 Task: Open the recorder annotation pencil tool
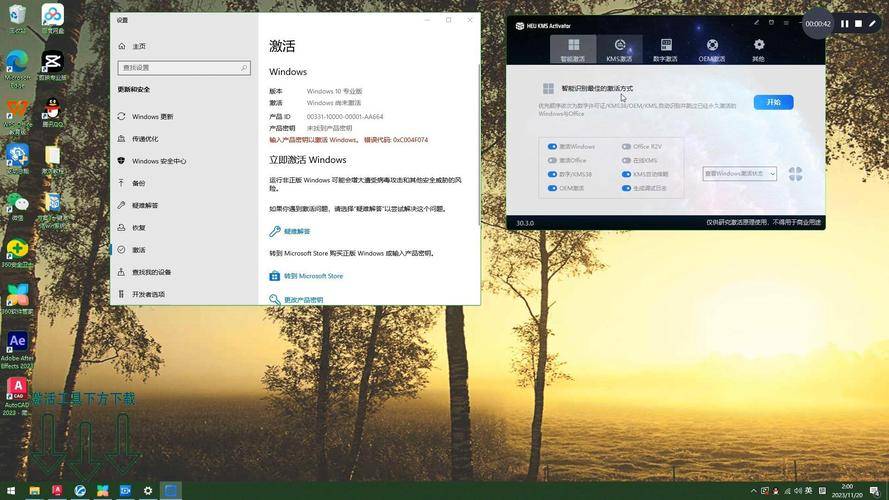pyautogui.click(x=873, y=24)
